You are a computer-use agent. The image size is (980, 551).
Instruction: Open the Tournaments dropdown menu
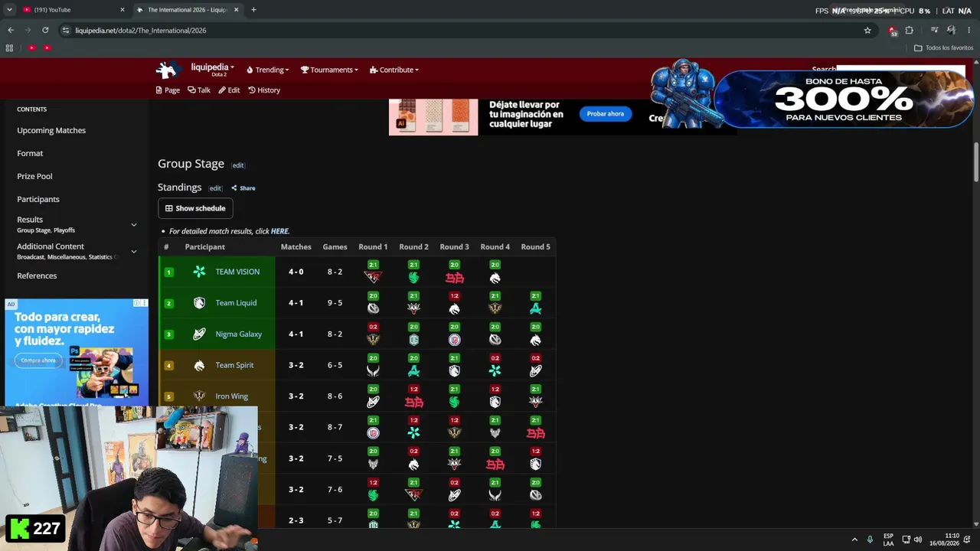point(329,70)
